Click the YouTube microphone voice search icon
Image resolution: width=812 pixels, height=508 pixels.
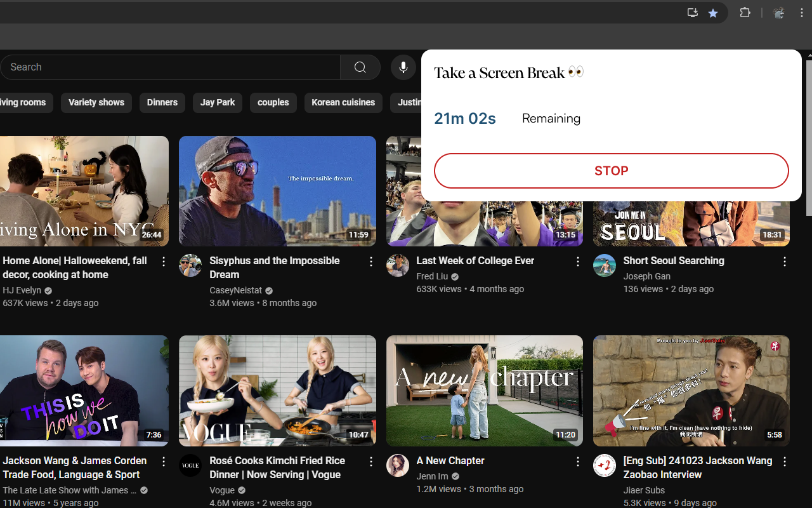click(x=403, y=67)
